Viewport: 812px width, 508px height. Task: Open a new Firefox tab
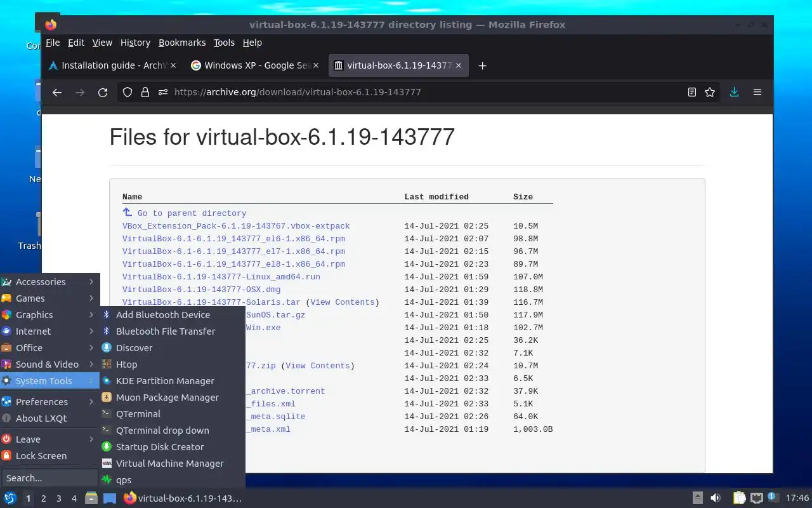tap(482, 65)
